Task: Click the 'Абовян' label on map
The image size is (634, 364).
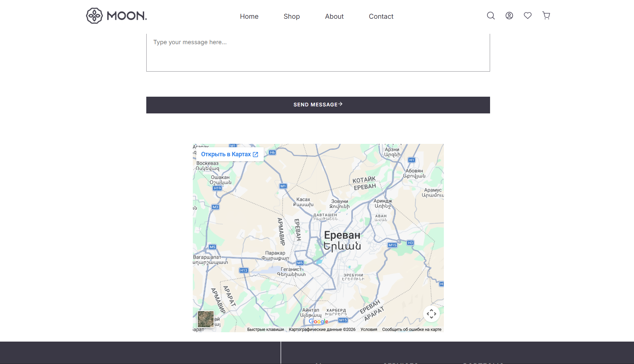Action: (x=414, y=171)
